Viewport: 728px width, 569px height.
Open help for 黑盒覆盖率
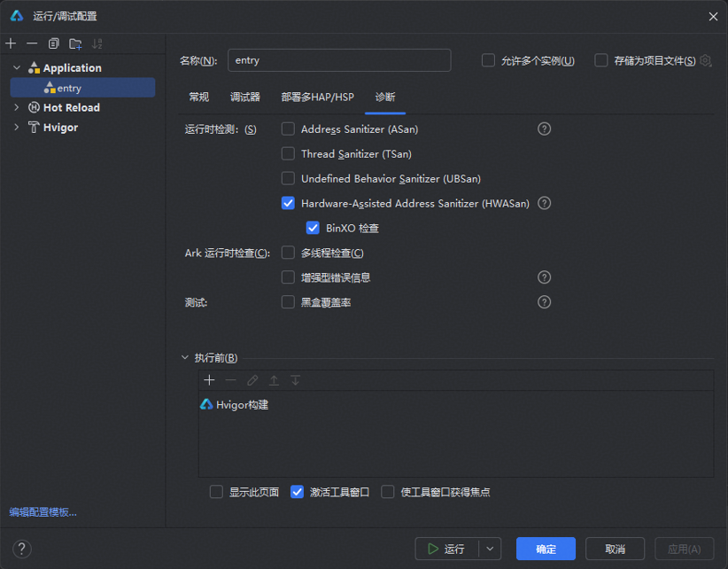pos(544,302)
